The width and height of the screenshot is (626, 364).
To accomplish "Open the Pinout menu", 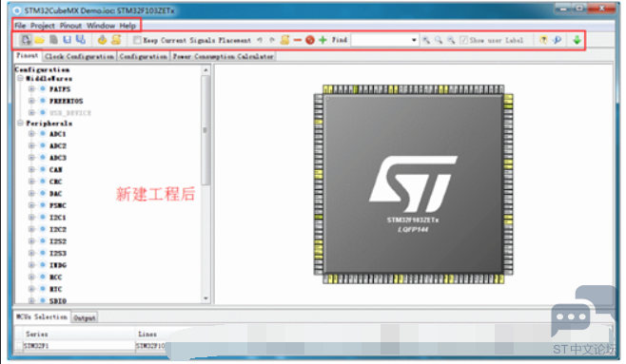I will pyautogui.click(x=70, y=26).
